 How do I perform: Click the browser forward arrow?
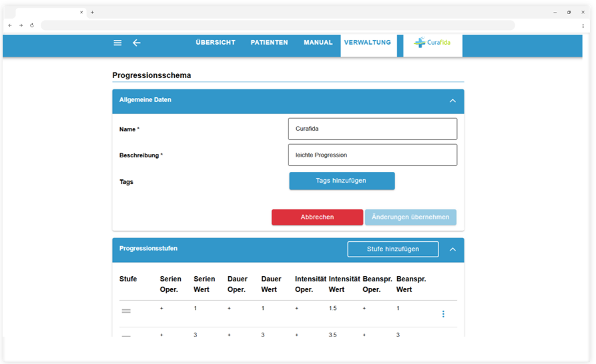point(21,25)
